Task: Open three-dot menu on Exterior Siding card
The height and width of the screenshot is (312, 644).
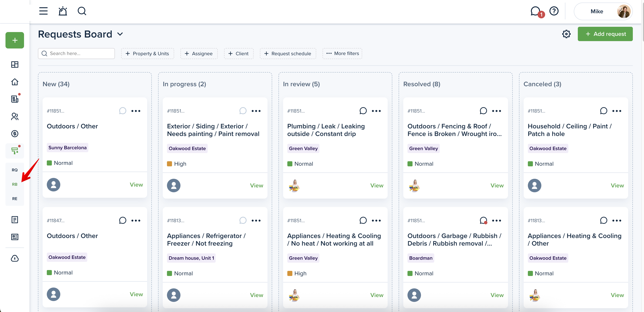Action: point(256,111)
